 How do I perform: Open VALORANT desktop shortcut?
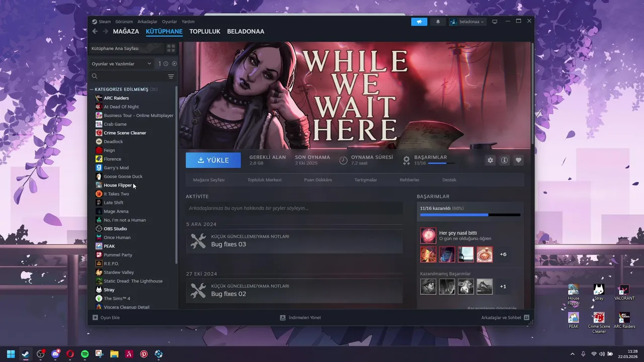click(x=624, y=293)
